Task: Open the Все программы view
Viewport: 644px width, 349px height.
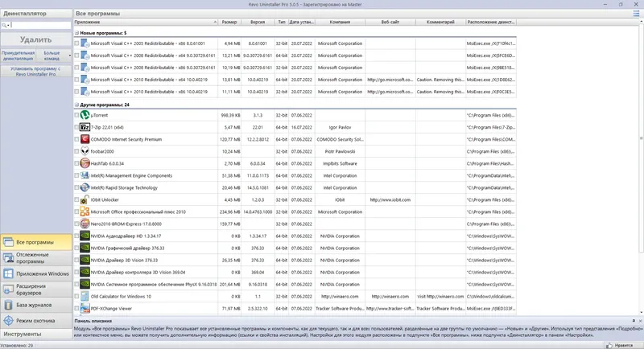Action: [x=36, y=242]
